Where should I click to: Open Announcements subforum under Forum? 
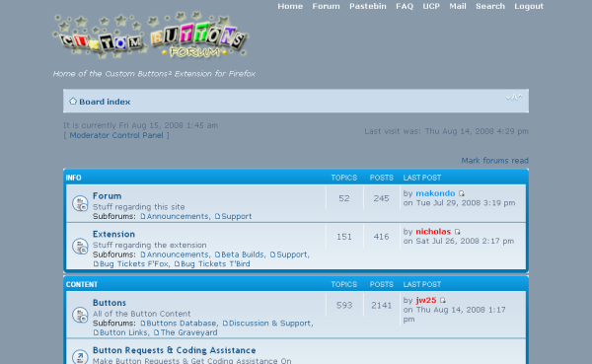178,216
